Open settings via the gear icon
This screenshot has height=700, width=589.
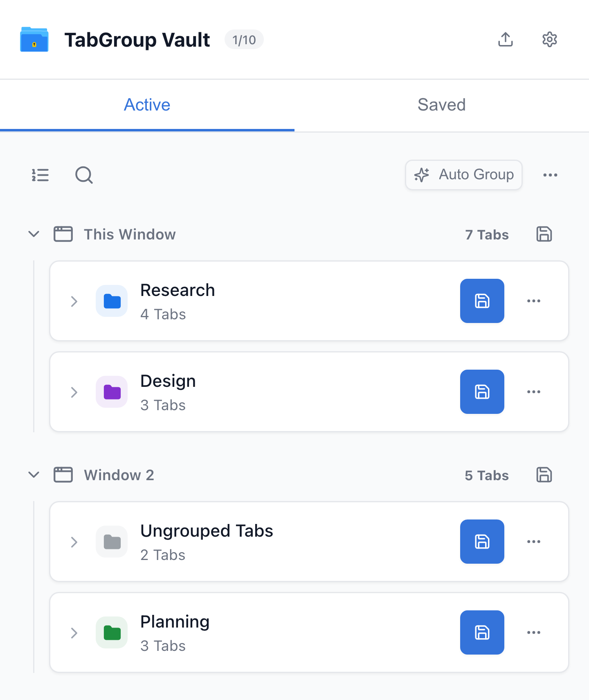pyautogui.click(x=550, y=40)
